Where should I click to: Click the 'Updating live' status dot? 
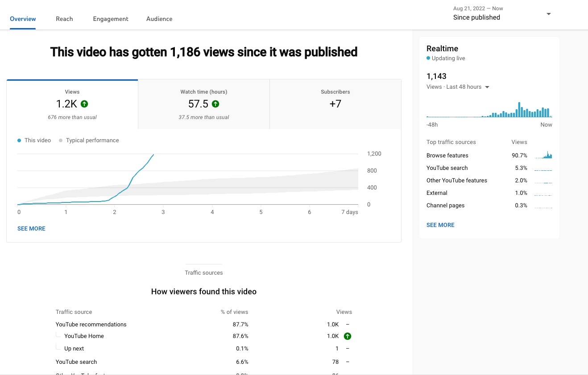point(428,58)
